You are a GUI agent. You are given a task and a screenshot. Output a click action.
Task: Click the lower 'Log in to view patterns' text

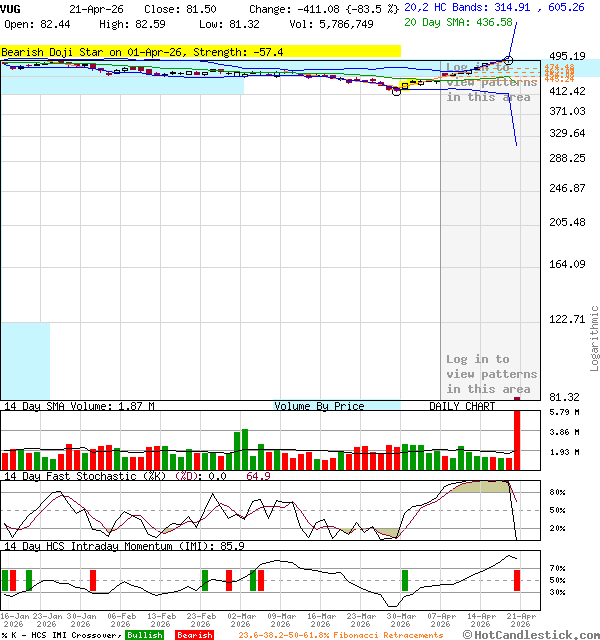(490, 374)
